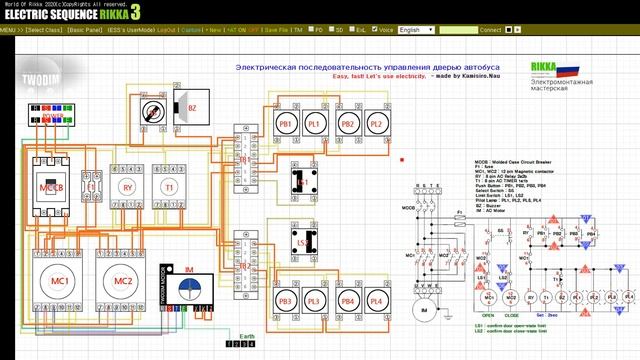Click the IM motor symbol in the schematic
Screen dimensions: 640x360
coord(424,310)
